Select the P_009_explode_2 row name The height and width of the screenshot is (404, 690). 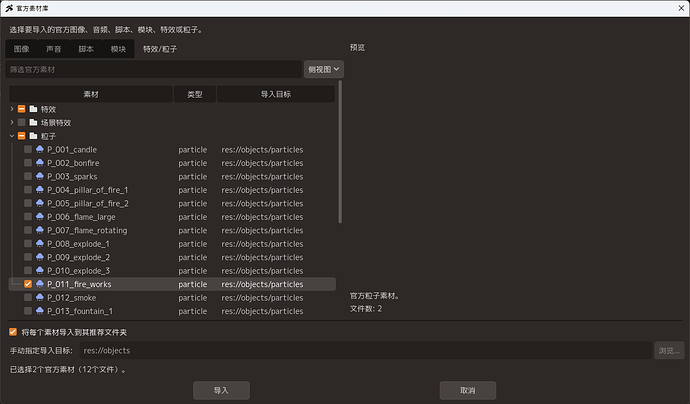coord(78,257)
